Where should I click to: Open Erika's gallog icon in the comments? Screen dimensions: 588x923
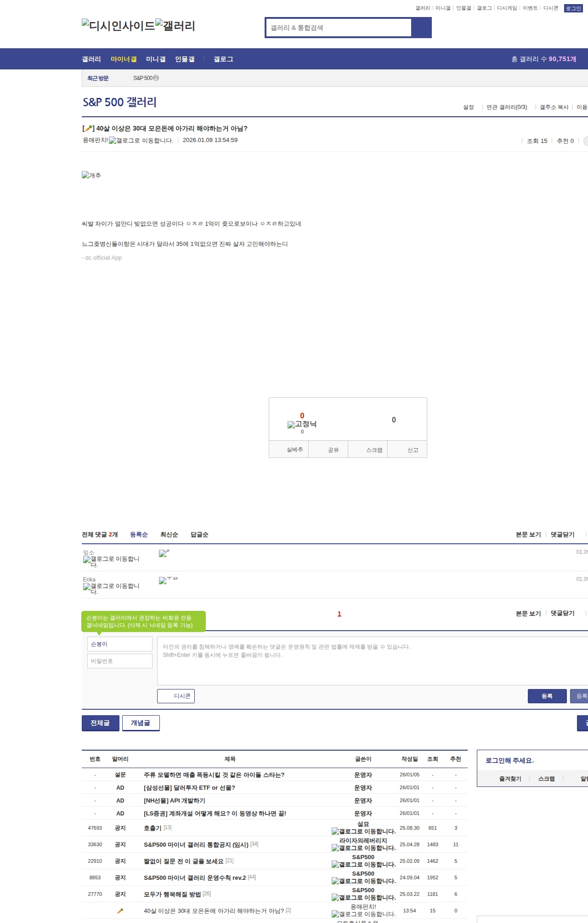[x=111, y=589]
